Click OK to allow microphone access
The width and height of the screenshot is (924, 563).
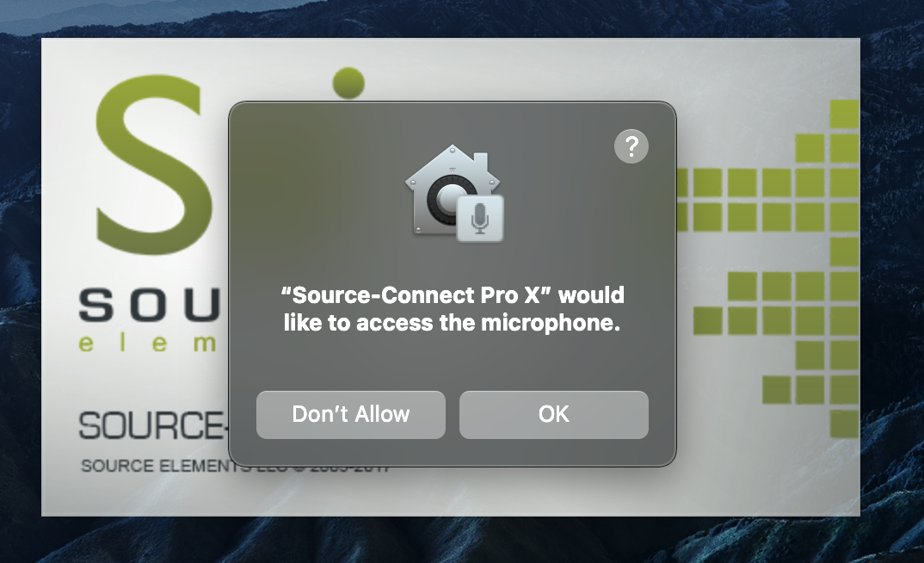coord(554,414)
